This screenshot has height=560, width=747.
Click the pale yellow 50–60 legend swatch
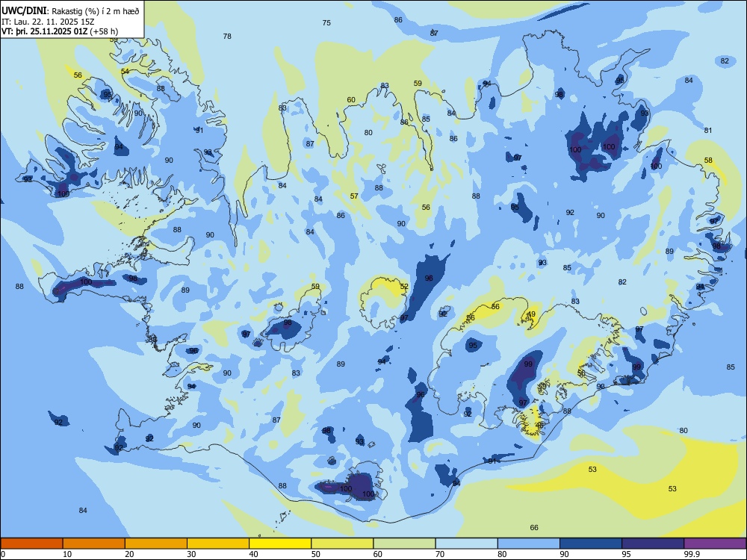point(343,544)
